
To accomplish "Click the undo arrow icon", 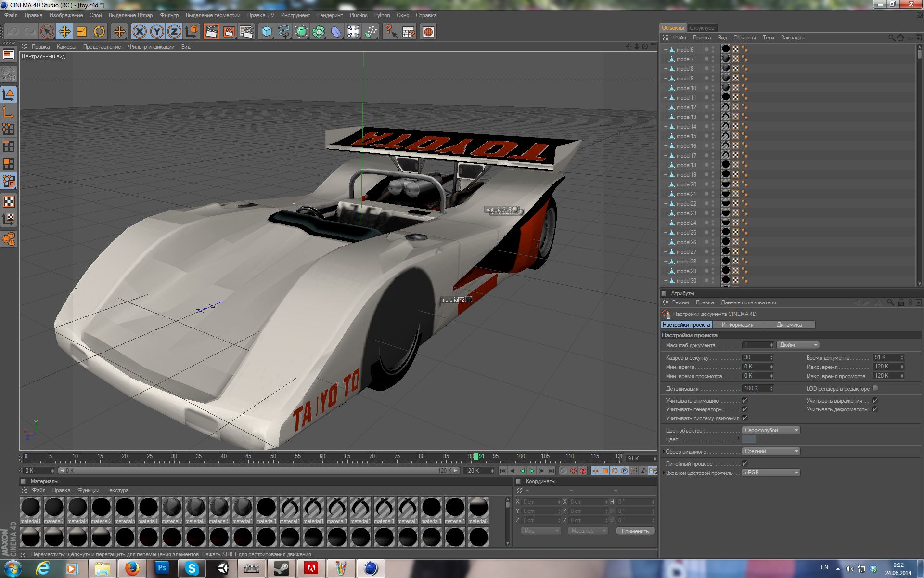I will [x=13, y=32].
